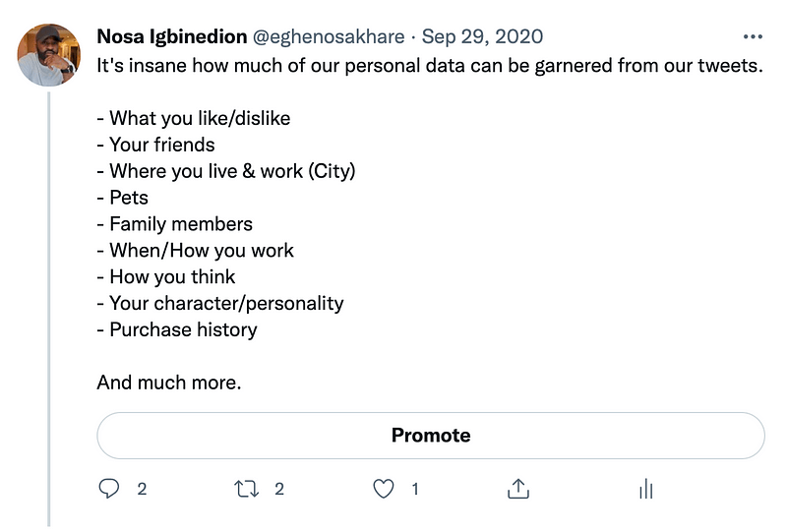The width and height of the screenshot is (787, 532).
Task: Open the three-dot more options menu
Action: click(753, 37)
